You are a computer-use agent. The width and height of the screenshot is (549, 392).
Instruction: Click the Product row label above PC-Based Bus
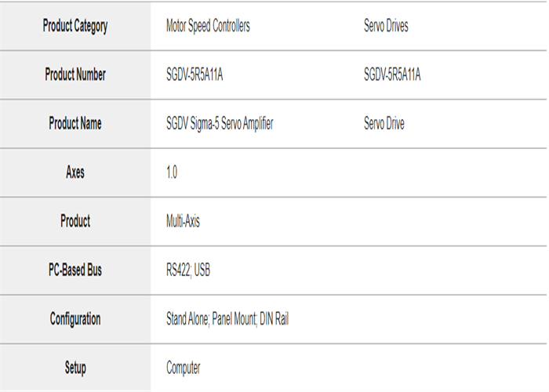tap(75, 221)
